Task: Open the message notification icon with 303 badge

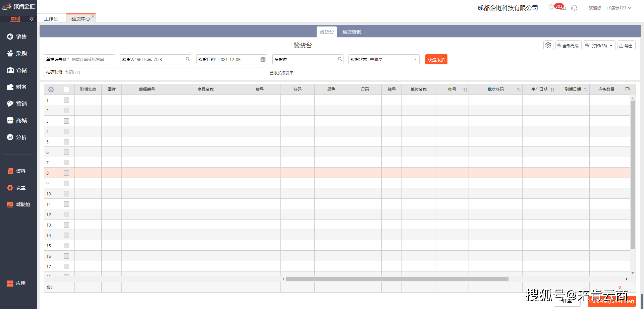Action: [552, 7]
